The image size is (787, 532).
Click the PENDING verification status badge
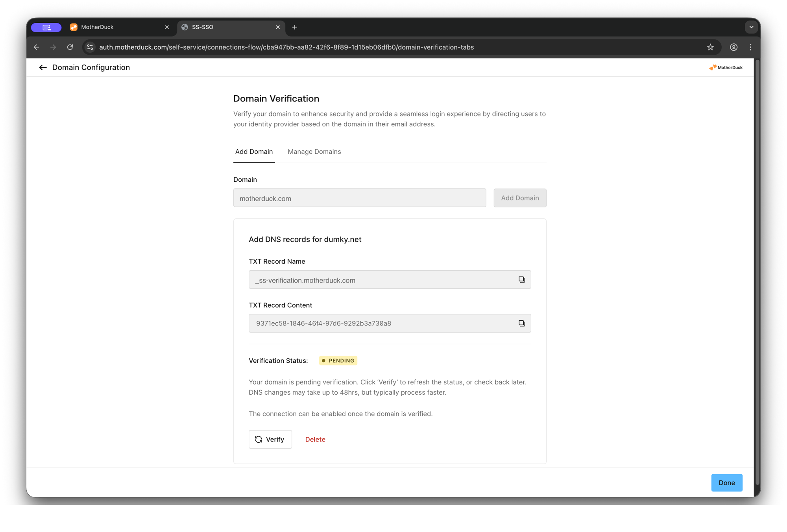(338, 360)
